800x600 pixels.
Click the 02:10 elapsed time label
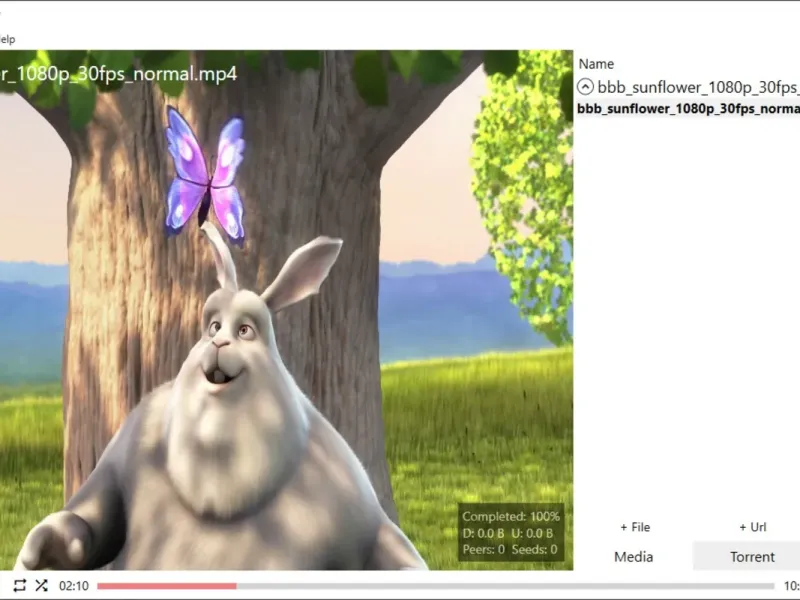[73, 586]
